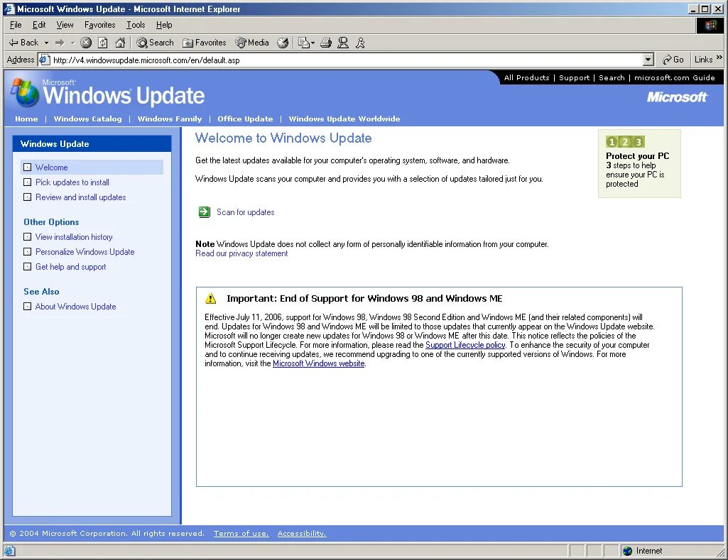Click the Windows Update globe logo
Screen dimensions: 728x560
coord(26,92)
